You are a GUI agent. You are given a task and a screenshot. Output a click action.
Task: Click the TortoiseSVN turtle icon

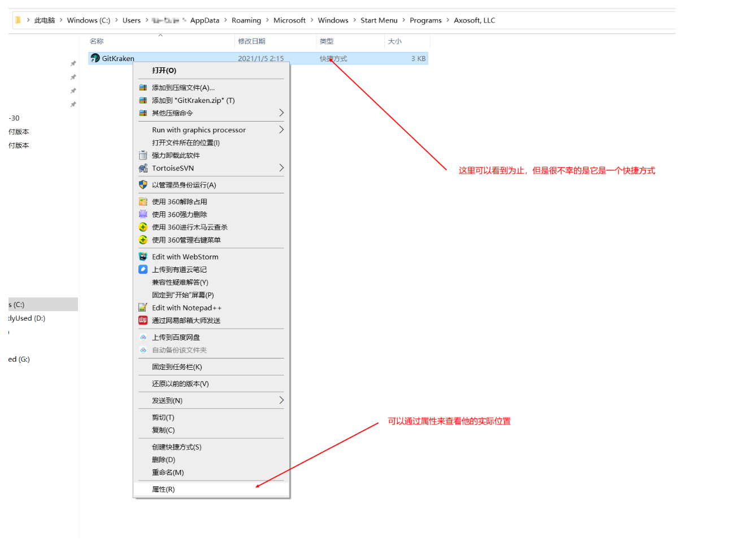click(x=143, y=168)
